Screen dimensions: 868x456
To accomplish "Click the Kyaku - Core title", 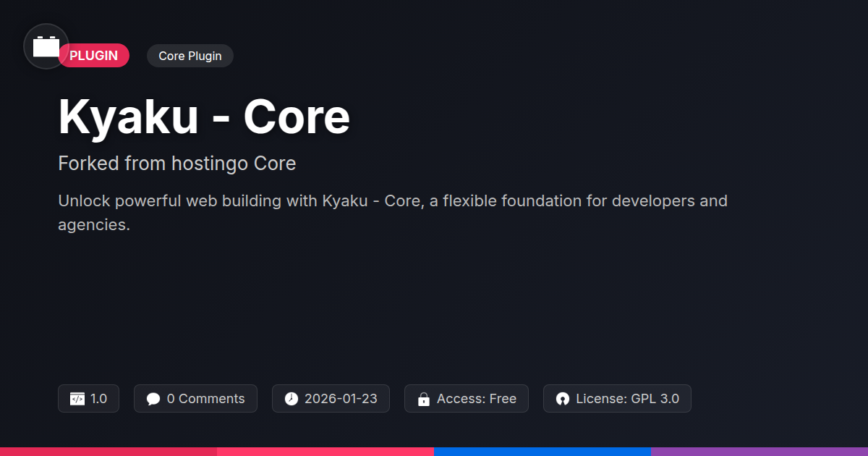I will [204, 117].
